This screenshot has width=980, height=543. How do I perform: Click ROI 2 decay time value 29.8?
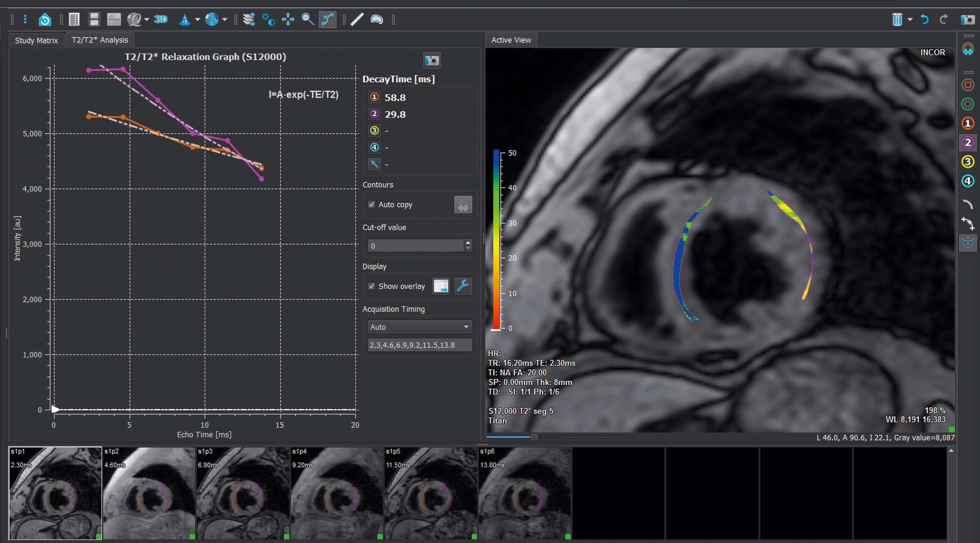[x=395, y=114]
